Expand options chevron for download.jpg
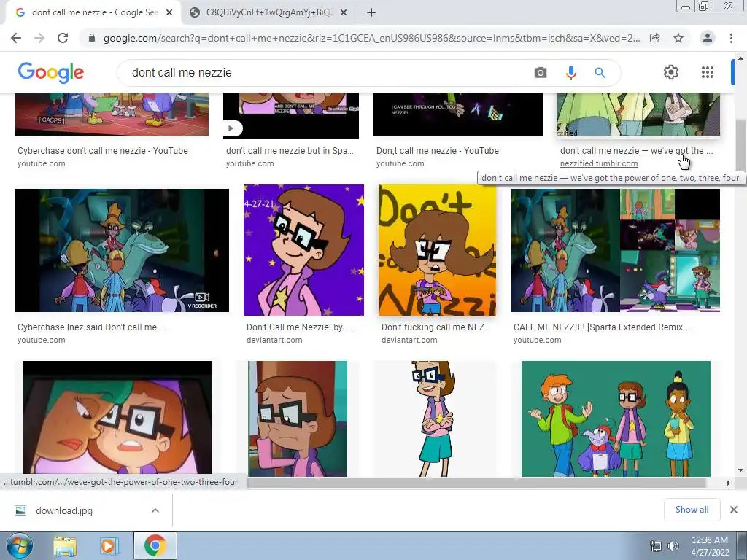 pyautogui.click(x=155, y=510)
